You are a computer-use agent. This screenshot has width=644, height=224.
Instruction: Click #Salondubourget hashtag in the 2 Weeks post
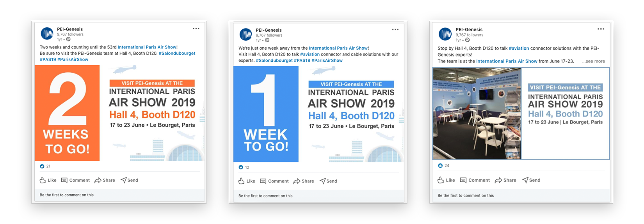pos(177,53)
